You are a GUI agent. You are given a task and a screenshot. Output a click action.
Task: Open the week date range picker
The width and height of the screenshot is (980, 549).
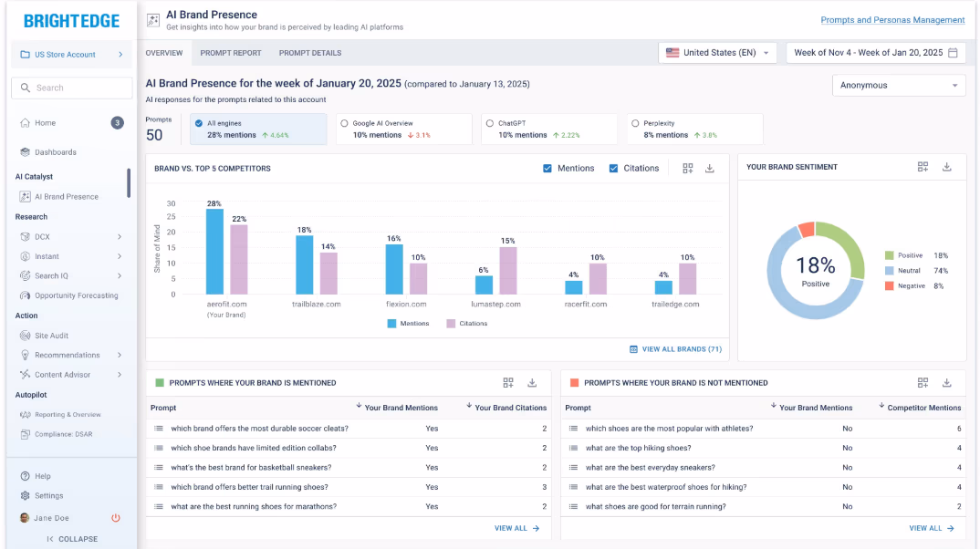coord(876,53)
